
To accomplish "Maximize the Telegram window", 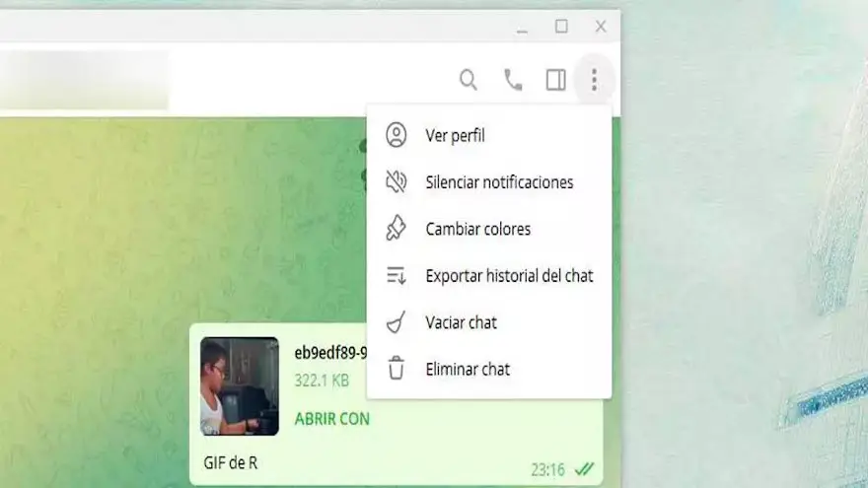I will (x=561, y=26).
